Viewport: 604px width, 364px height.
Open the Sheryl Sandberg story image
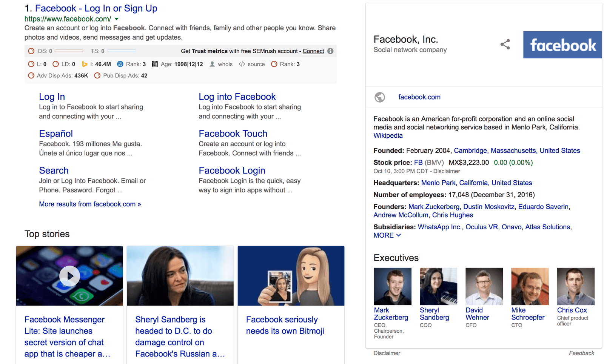(180, 276)
